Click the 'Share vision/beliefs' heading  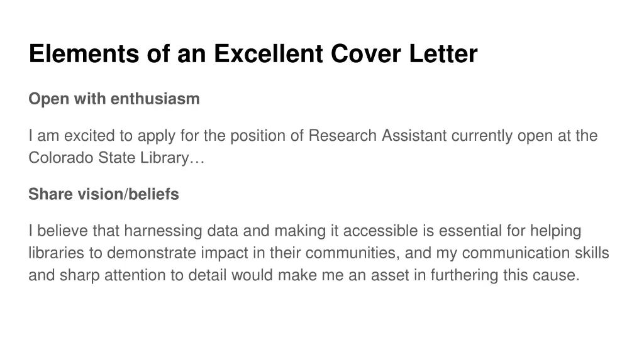pyautogui.click(x=104, y=195)
